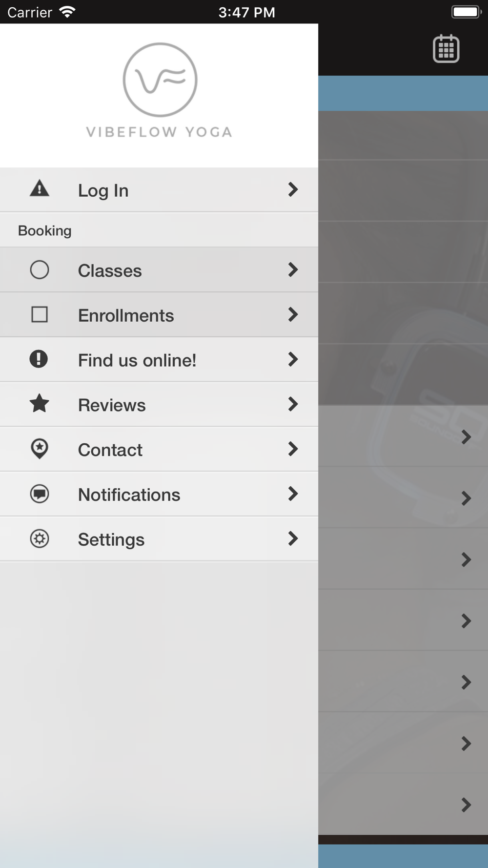The height and width of the screenshot is (868, 488).
Task: Open the Contact entry
Action: coord(159,449)
